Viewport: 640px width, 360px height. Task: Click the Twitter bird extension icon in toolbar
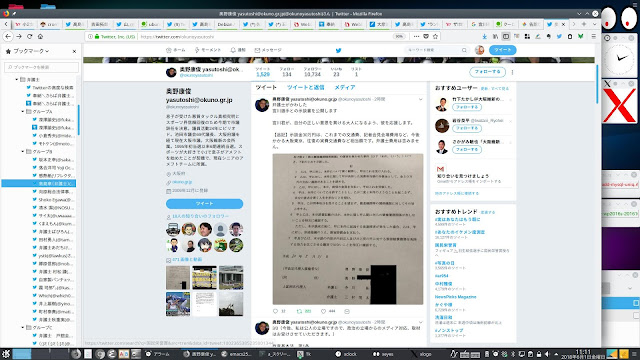pyautogui.click(x=559, y=36)
